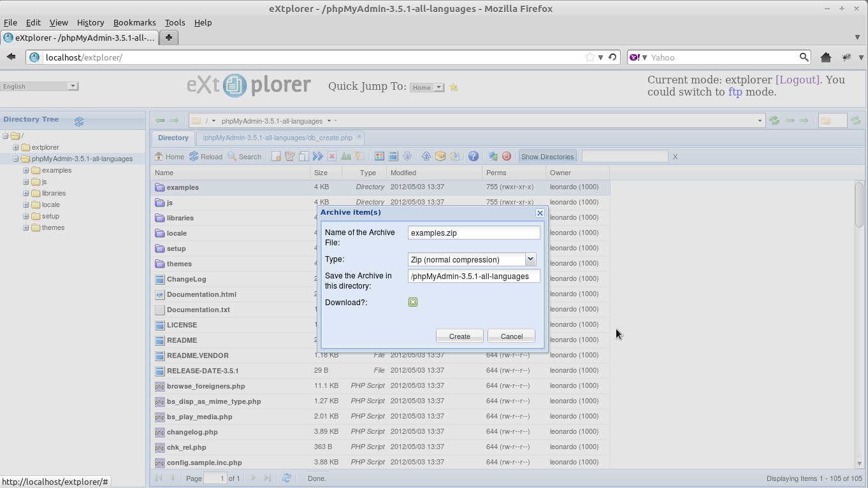The width and height of the screenshot is (868, 488).
Task: Open a new browser tab
Action: (169, 38)
